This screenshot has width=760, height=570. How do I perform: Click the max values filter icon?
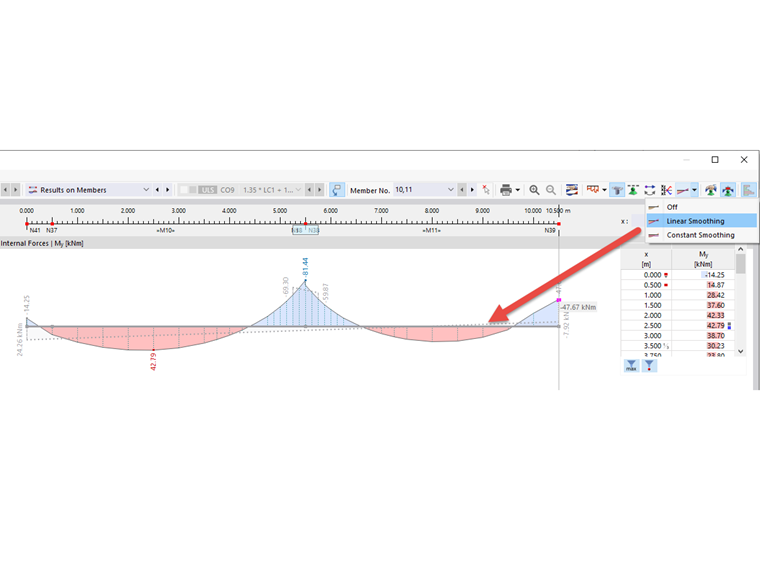631,365
